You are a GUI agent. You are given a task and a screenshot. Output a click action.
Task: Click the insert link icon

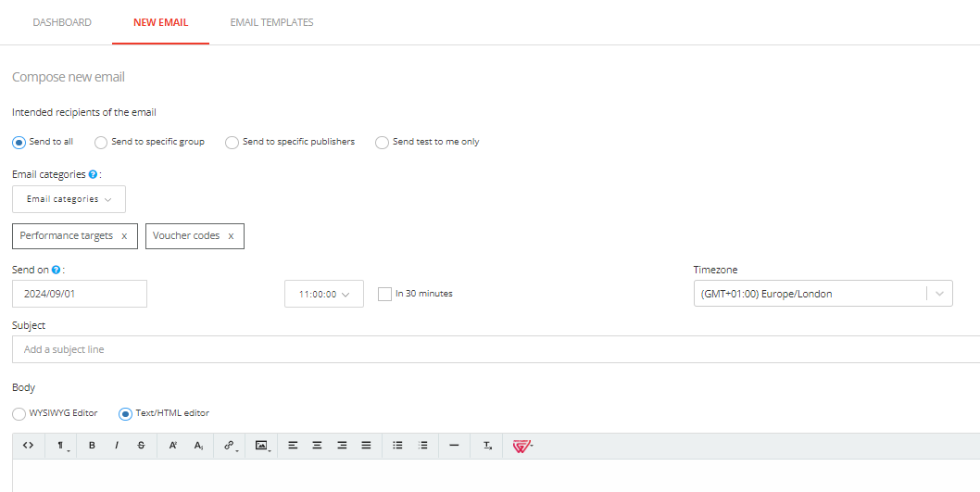[229, 446]
